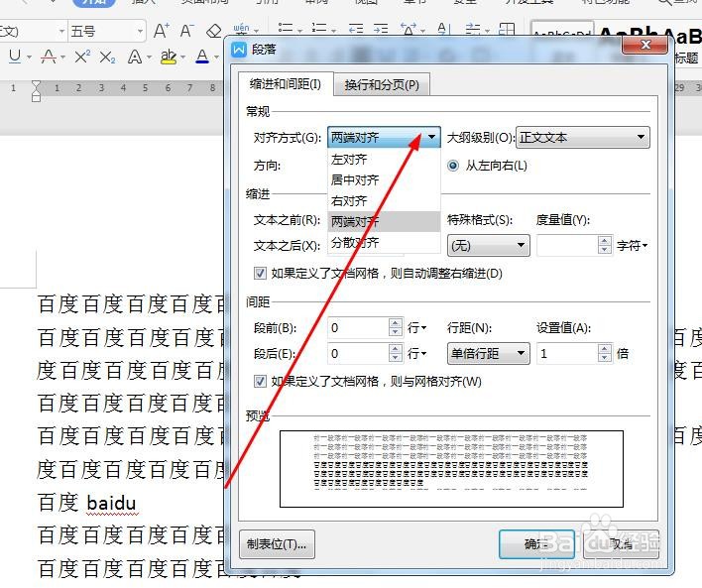This screenshot has width=702, height=588.
Task: Click the yellow highlight ab icon
Action: click(169, 57)
